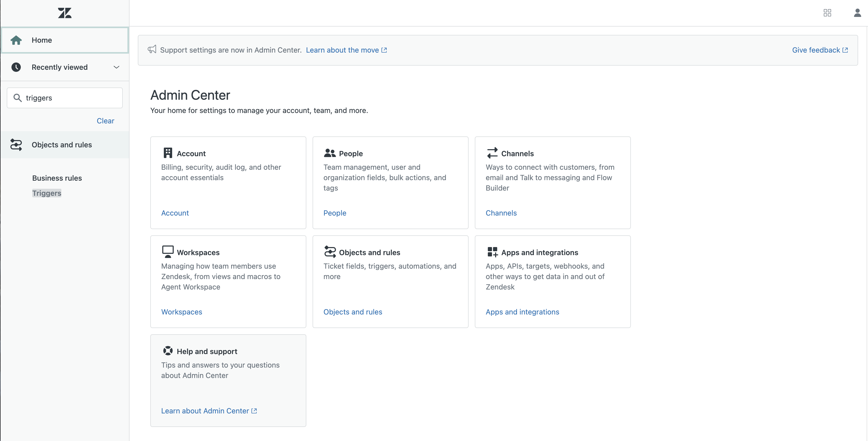Click the Help and support card title
The image size is (868, 441).
click(207, 351)
